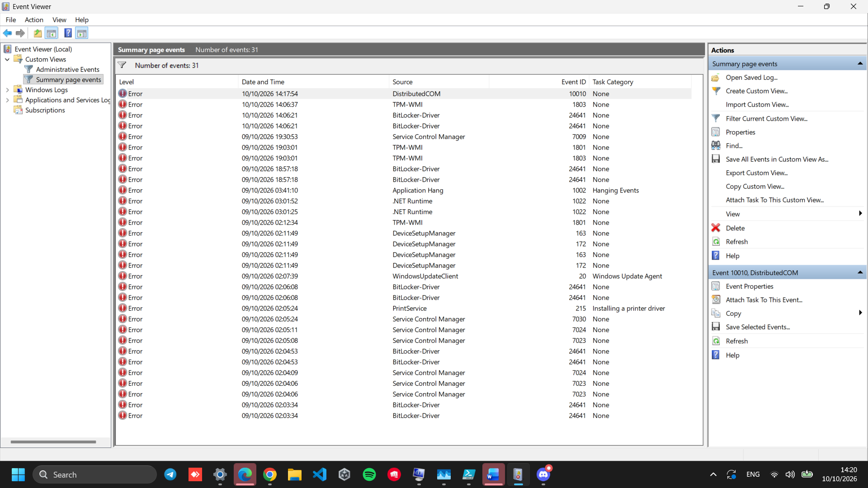Click the filter funnel icon above event list
The height and width of the screenshot is (488, 868).
click(x=122, y=66)
